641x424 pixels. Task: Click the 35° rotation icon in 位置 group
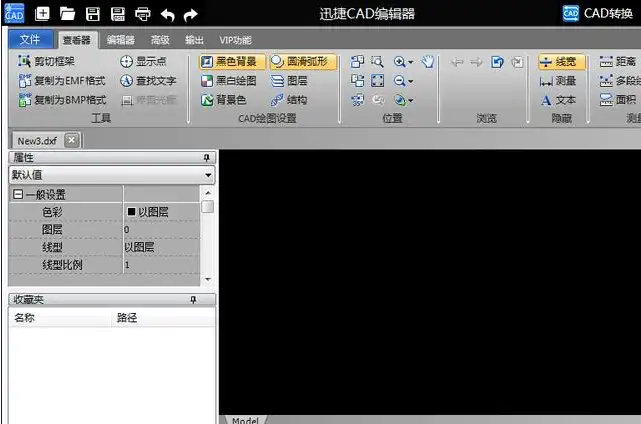(357, 100)
